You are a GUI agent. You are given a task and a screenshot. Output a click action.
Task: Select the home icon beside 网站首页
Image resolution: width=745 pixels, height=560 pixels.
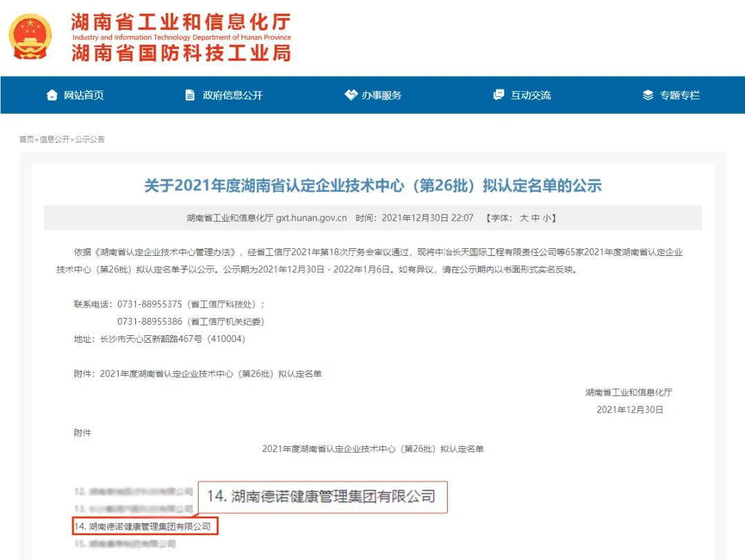tap(52, 94)
